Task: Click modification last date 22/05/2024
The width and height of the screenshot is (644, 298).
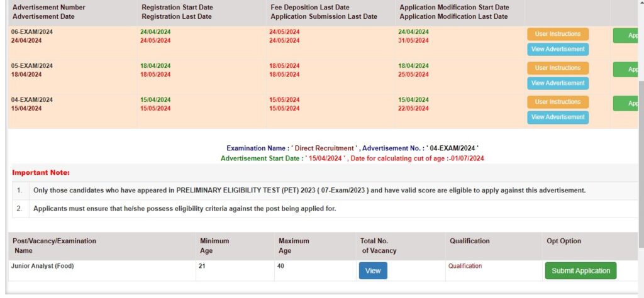Action: pos(413,108)
